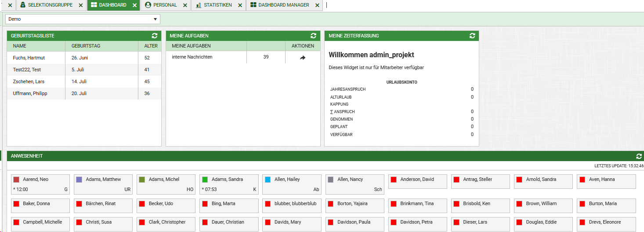Open the Becker, Udo attendance card
This screenshot has height=232, width=644.
pyautogui.click(x=166, y=206)
